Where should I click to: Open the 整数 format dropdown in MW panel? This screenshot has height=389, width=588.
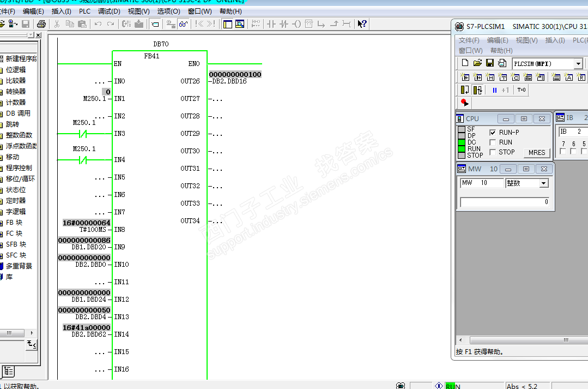tap(544, 183)
